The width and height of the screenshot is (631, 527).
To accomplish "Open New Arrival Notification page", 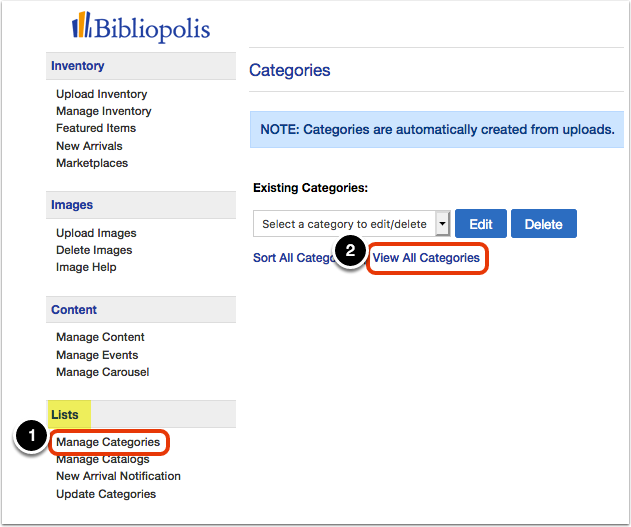I will pyautogui.click(x=118, y=476).
